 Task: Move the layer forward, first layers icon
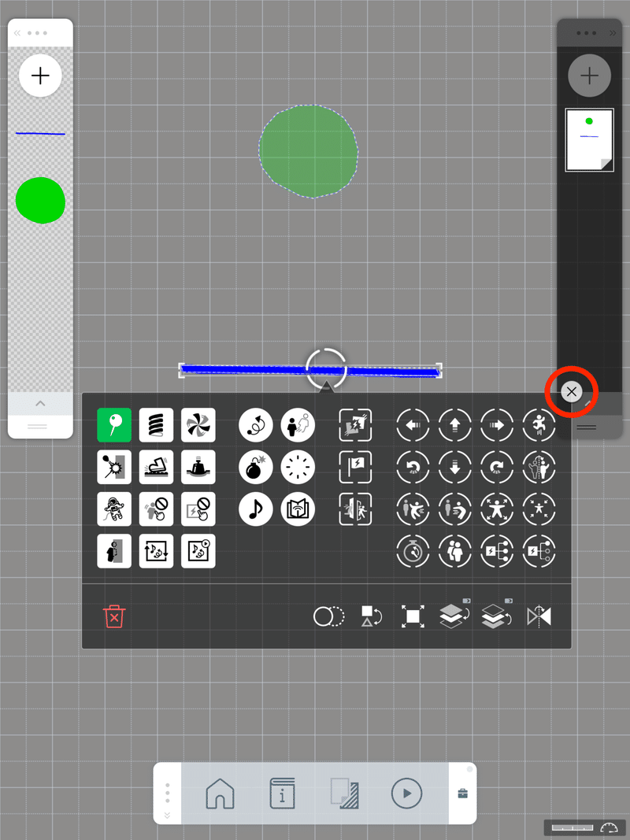pos(454,615)
